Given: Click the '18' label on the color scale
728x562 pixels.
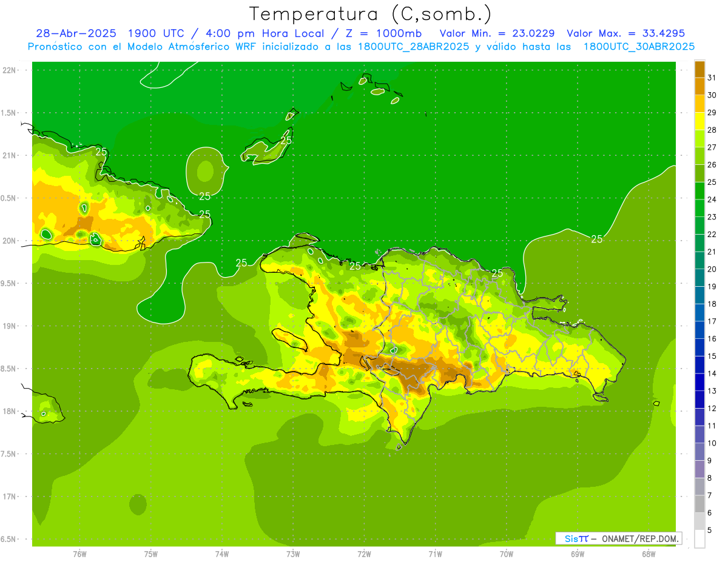Looking at the screenshot, I should (712, 304).
